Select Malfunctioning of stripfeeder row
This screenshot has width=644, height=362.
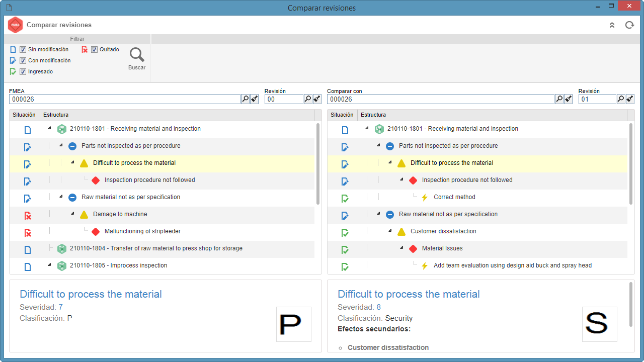click(x=162, y=231)
